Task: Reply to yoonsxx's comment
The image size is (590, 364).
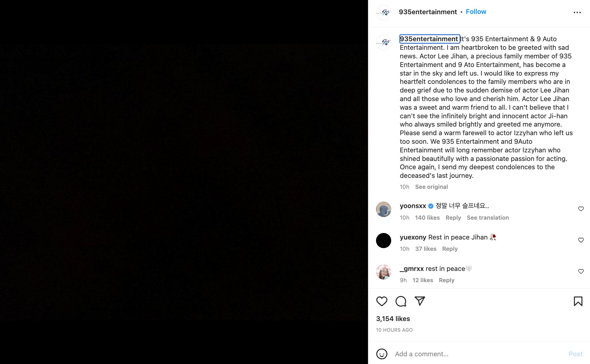Action: [x=453, y=218]
